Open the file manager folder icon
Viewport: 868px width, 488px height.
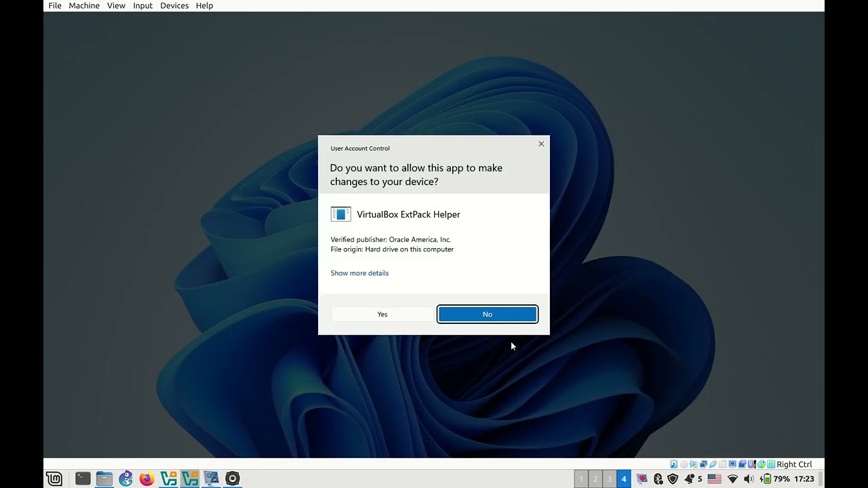point(104,479)
